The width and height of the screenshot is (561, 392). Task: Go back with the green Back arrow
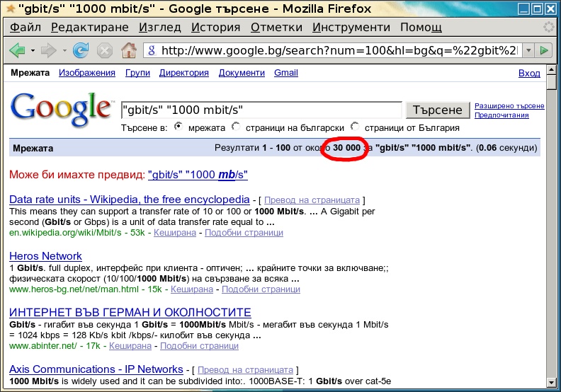click(x=17, y=50)
